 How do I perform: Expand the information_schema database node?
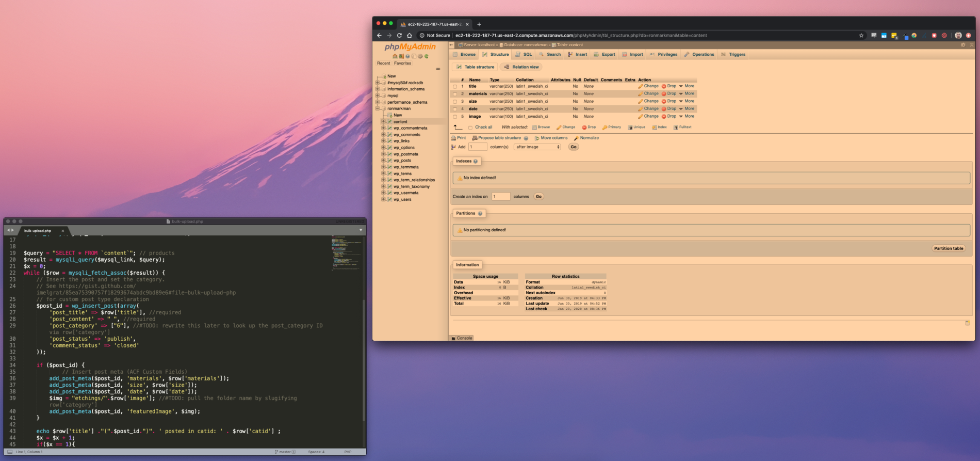377,89
